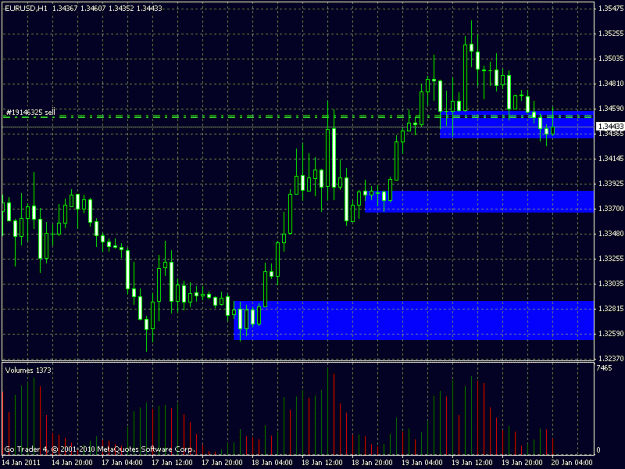Click the time axis label 18 Jan 12:00
The height and width of the screenshot is (469, 625).
pyautogui.click(x=322, y=463)
